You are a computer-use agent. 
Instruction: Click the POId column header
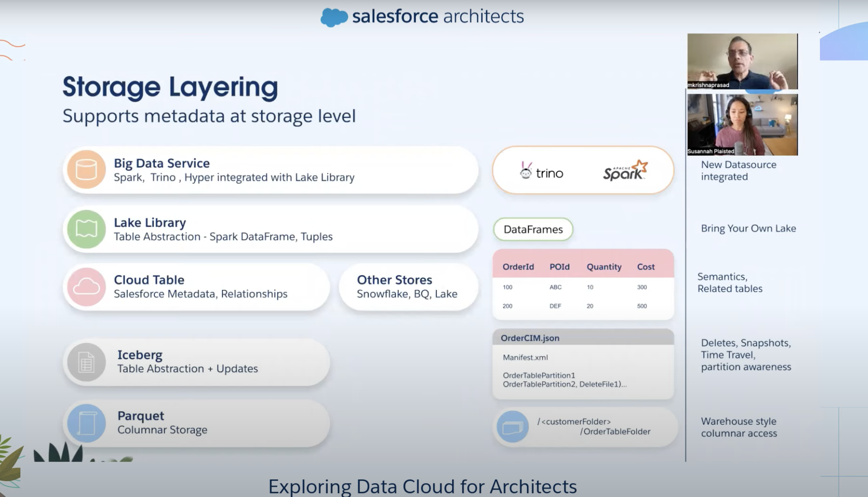coord(559,267)
